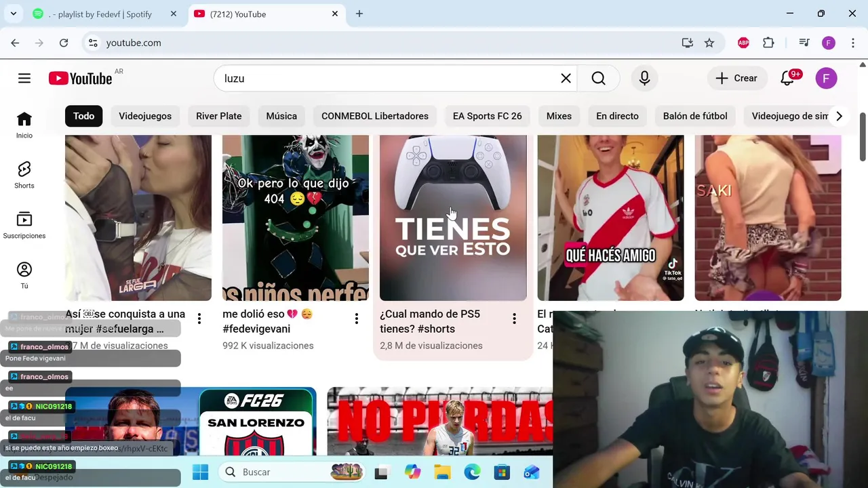
Task: Open Copilot from the taskbar
Action: [412, 472]
